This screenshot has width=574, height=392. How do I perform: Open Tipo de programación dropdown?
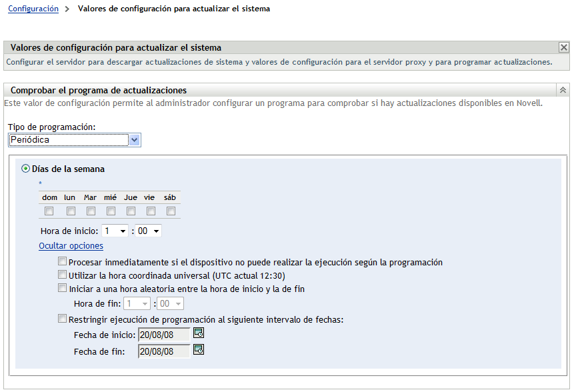(x=75, y=140)
